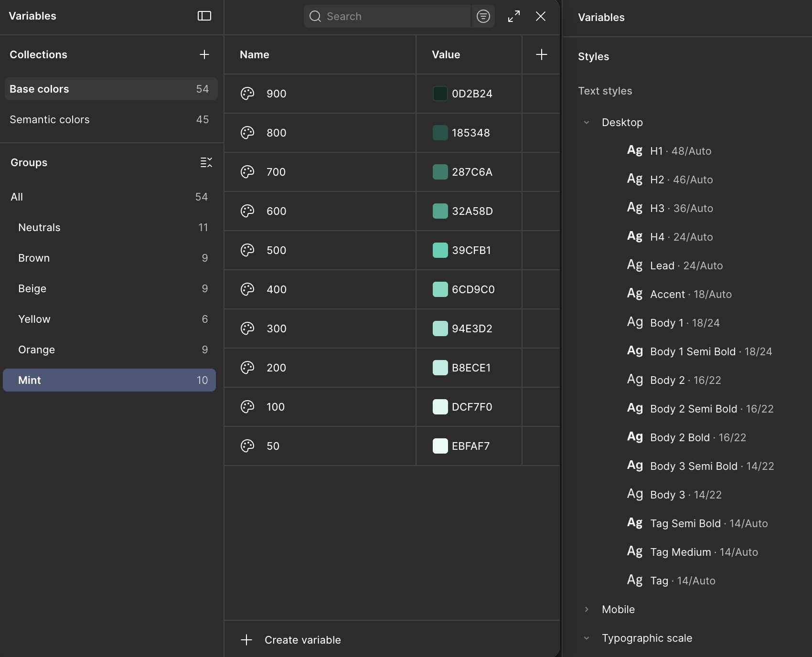Click the Ag icon for H1 style
Viewport: 812px width, 657px height.
[x=635, y=150]
